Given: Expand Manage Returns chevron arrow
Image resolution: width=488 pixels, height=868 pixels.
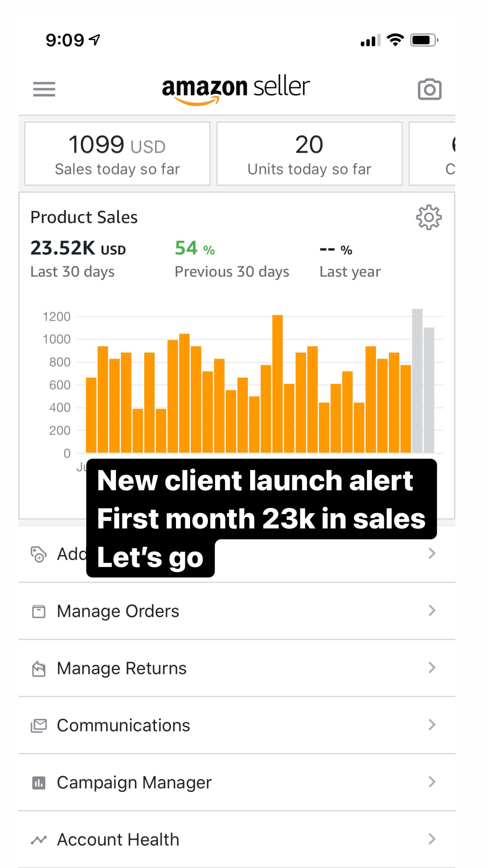Looking at the screenshot, I should tap(432, 668).
